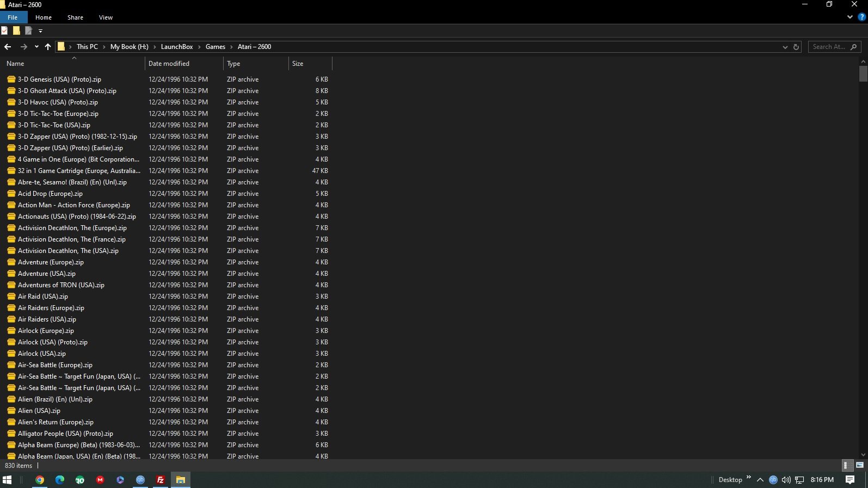Go back using the Back arrow

8,47
